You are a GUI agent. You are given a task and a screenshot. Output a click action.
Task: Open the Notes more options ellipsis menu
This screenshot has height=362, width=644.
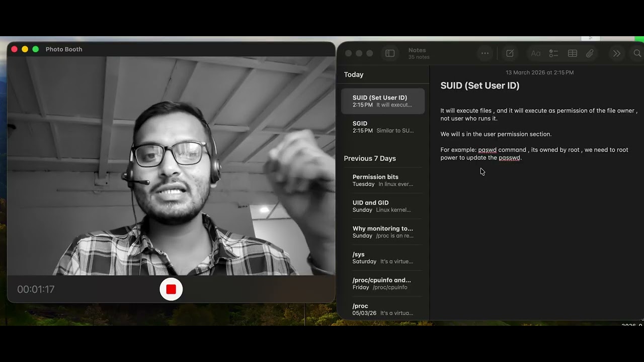coord(485,53)
